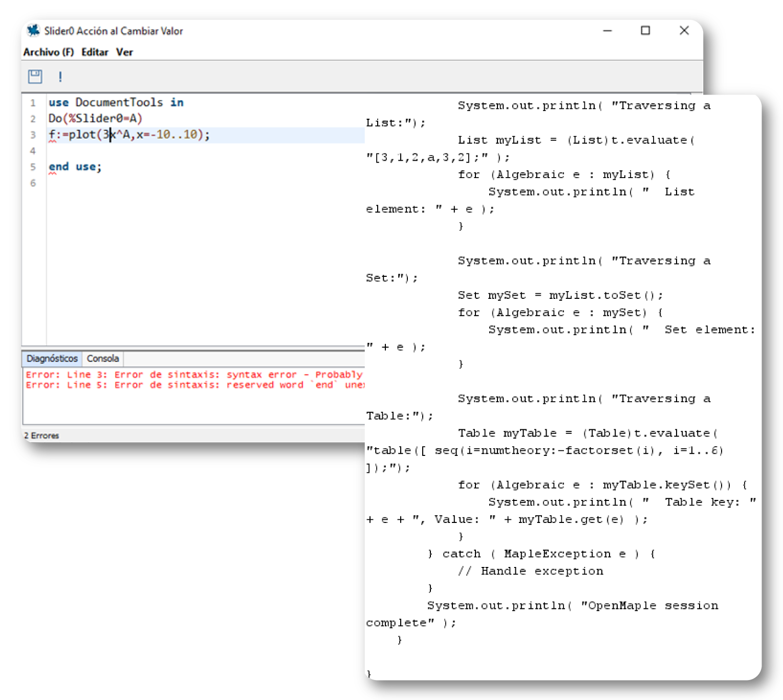Image resolution: width=783 pixels, height=700 pixels.
Task: Switch to the Diagnósticos tab
Action: click(x=52, y=359)
